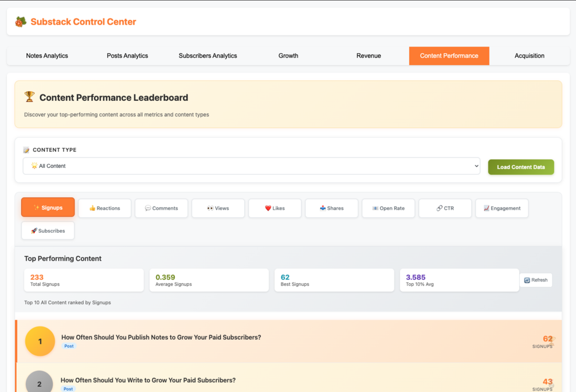Click the thumbs-up icon on Reactions filter
This screenshot has width=576, height=392.
(x=92, y=208)
